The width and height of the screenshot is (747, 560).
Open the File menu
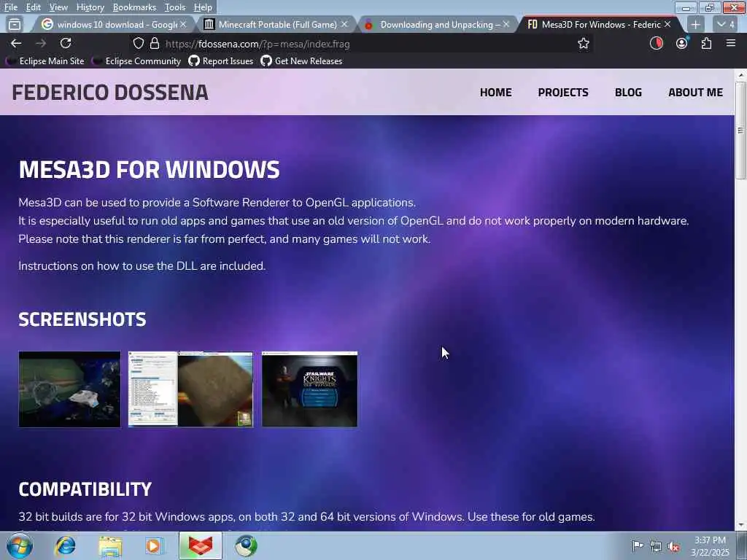(x=10, y=7)
